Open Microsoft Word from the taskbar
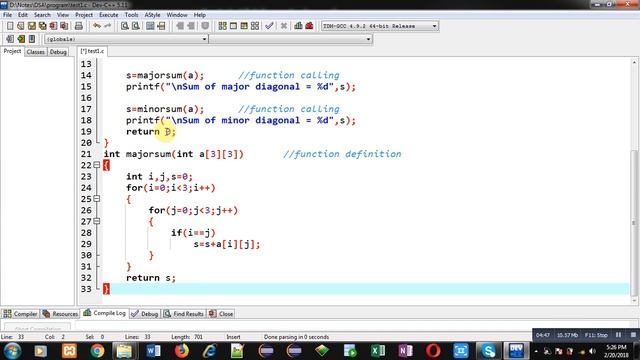 (x=153, y=351)
